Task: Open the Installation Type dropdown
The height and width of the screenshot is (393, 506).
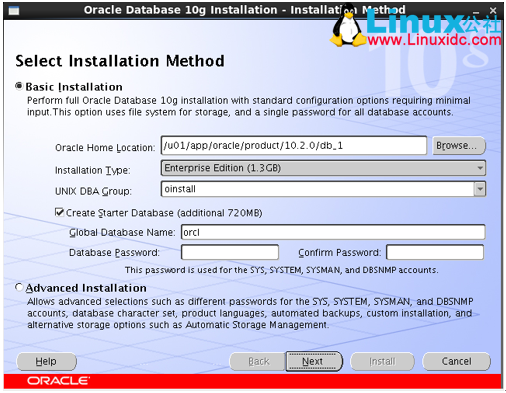Action: [x=323, y=168]
